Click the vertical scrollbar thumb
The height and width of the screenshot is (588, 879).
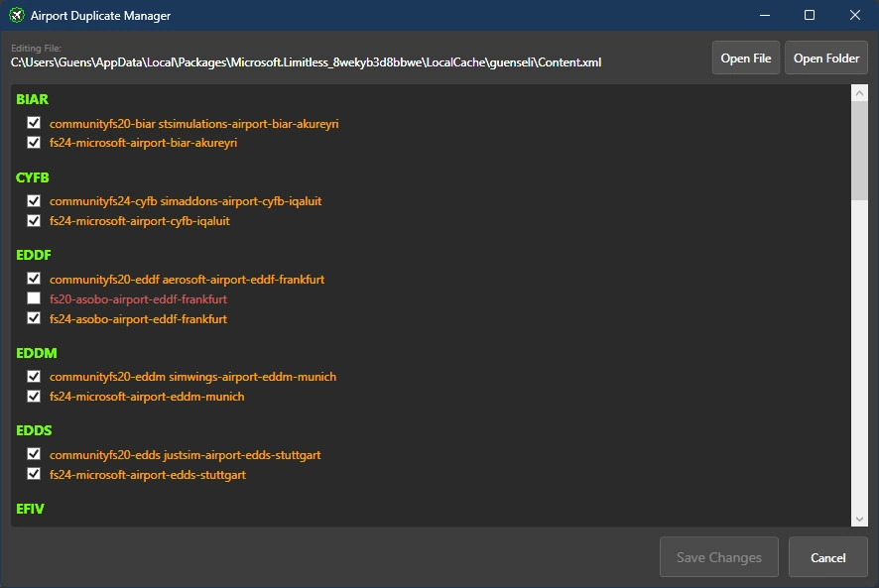[859, 151]
